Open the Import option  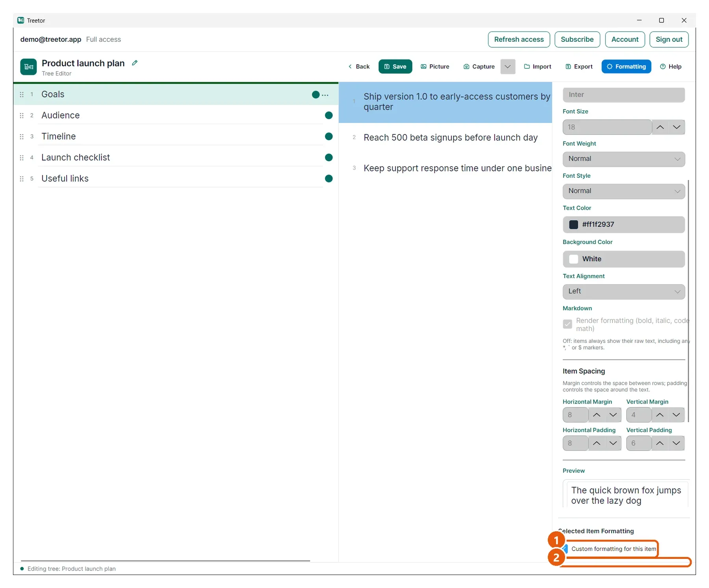pos(538,67)
